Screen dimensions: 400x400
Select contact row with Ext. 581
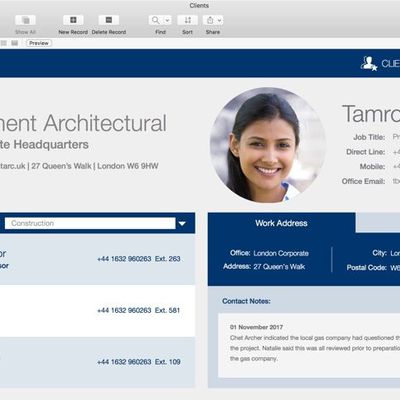97,311
